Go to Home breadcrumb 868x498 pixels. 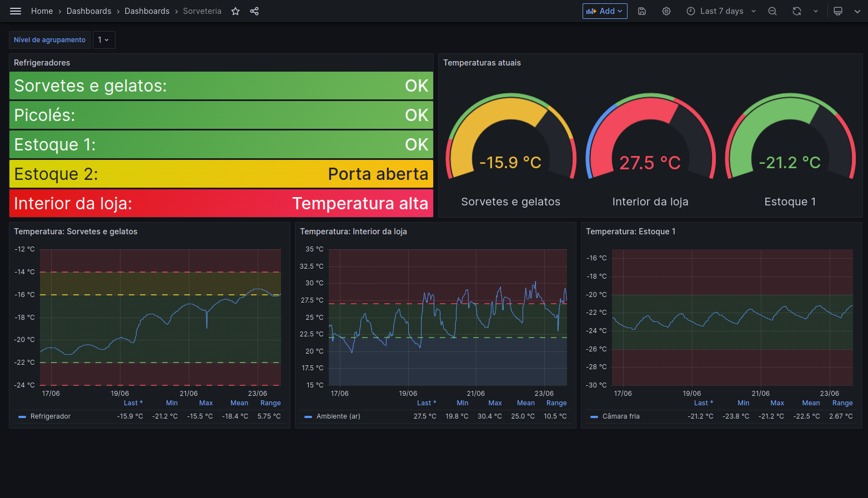(42, 11)
